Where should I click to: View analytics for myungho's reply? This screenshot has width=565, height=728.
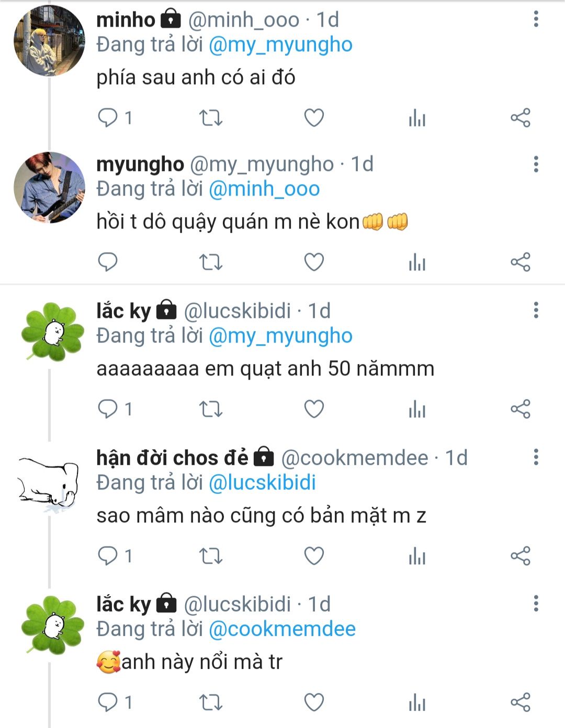tap(417, 262)
